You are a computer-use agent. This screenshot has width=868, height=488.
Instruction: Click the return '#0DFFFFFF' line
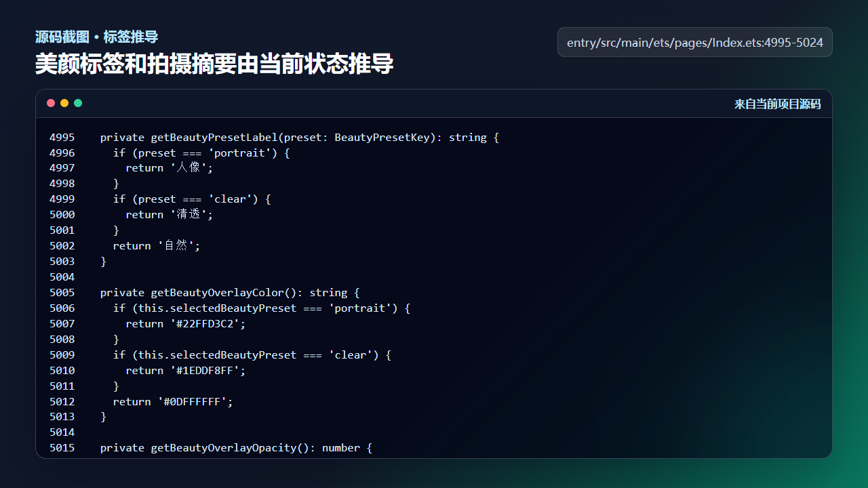click(x=173, y=402)
